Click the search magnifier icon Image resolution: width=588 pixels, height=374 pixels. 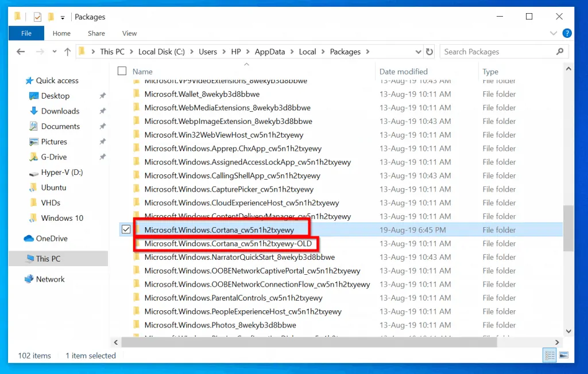pos(560,52)
